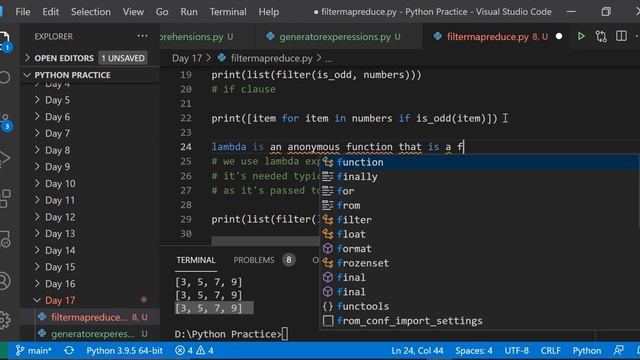Select function suggestion in autocomplete list
This screenshot has width=640, height=360.
click(x=480, y=162)
